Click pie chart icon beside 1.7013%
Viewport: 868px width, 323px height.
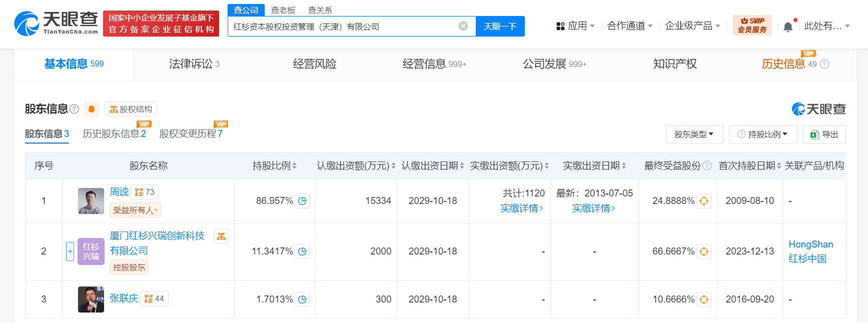click(302, 299)
